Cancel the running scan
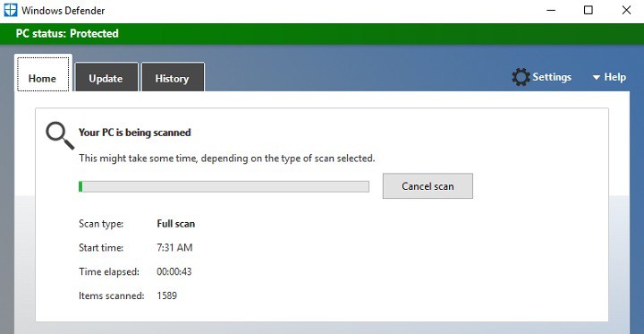The image size is (644, 334). click(428, 186)
